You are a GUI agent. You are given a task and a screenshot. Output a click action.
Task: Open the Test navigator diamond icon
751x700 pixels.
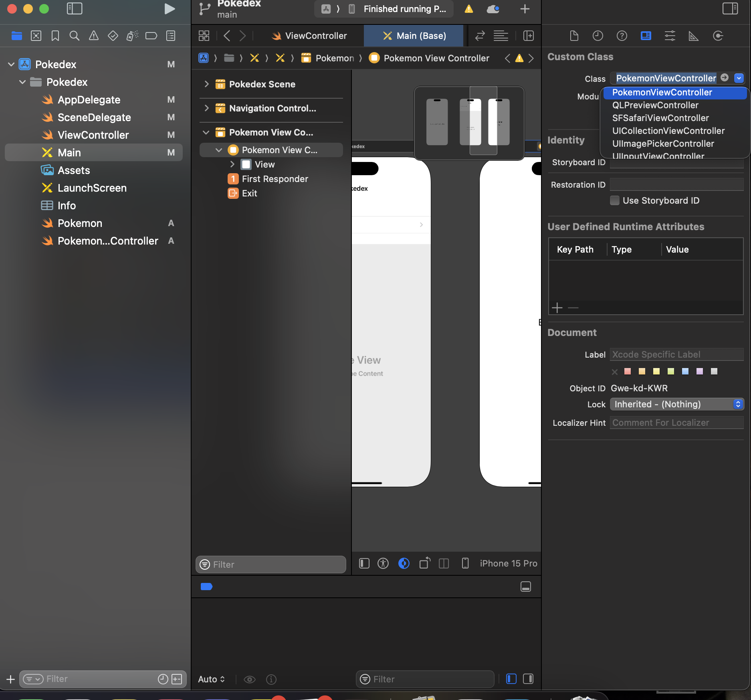click(113, 36)
